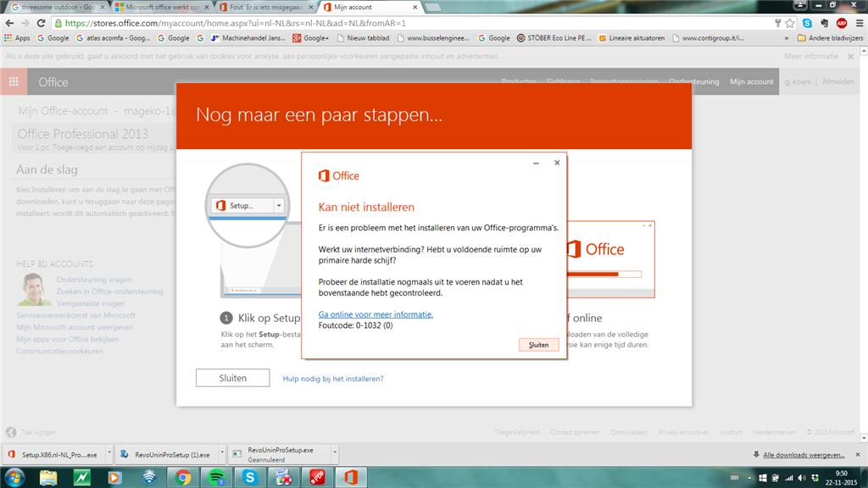868x488 pixels.
Task: Click 'Taal wijzigen' globe icon
Action: point(11,432)
